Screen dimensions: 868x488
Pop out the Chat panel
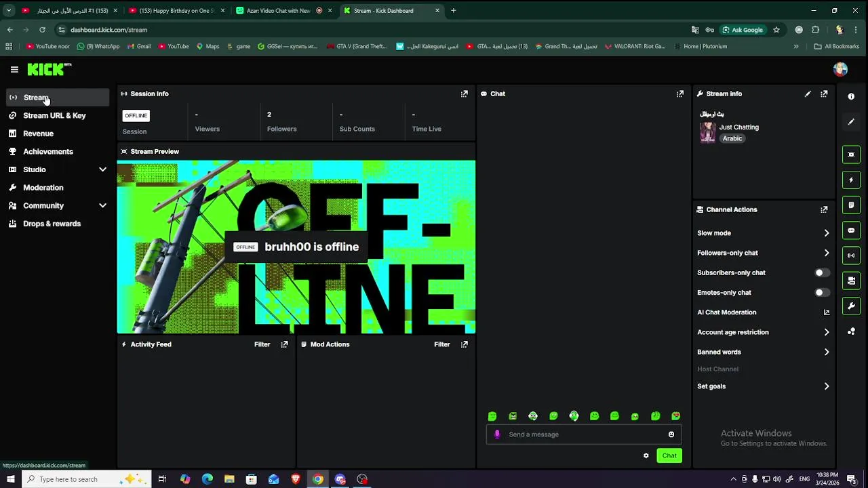click(680, 94)
